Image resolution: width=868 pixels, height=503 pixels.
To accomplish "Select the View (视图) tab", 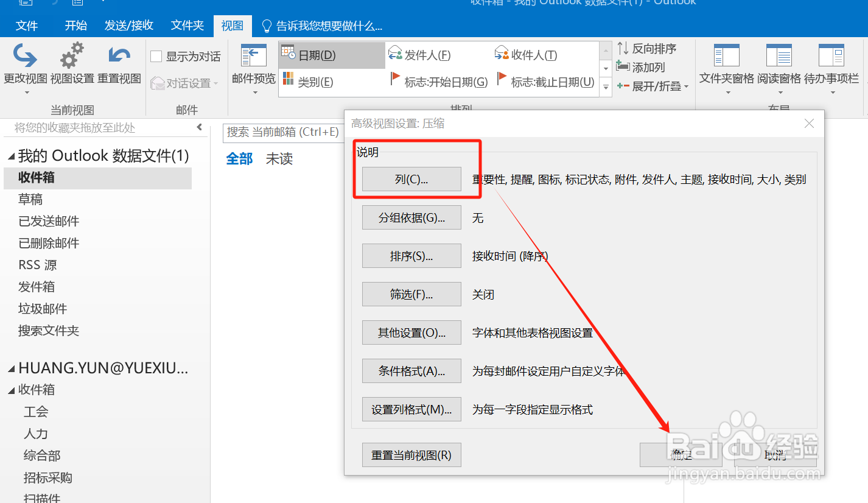I will click(x=232, y=26).
